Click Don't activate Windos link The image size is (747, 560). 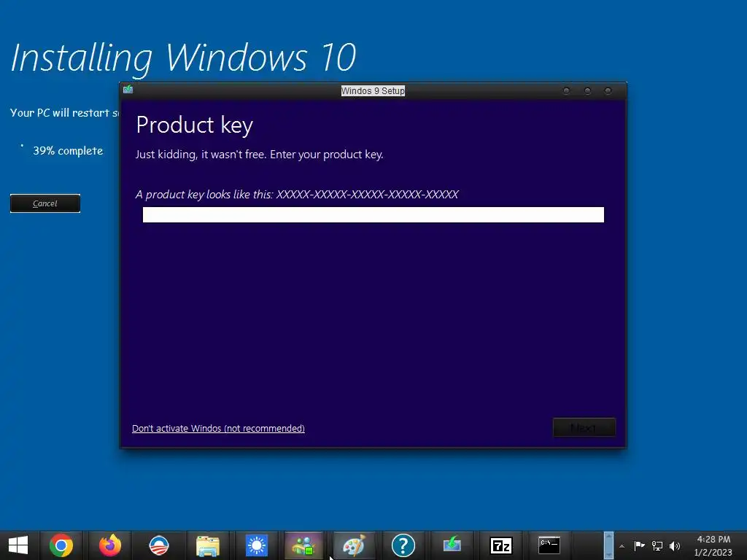coord(218,428)
